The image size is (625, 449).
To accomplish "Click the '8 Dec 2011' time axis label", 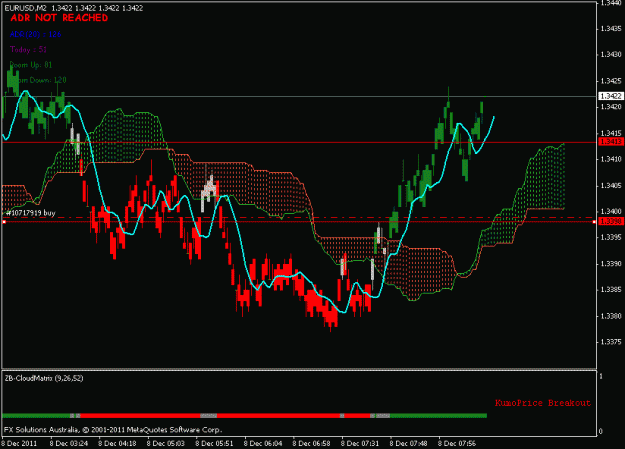I will [x=20, y=443].
